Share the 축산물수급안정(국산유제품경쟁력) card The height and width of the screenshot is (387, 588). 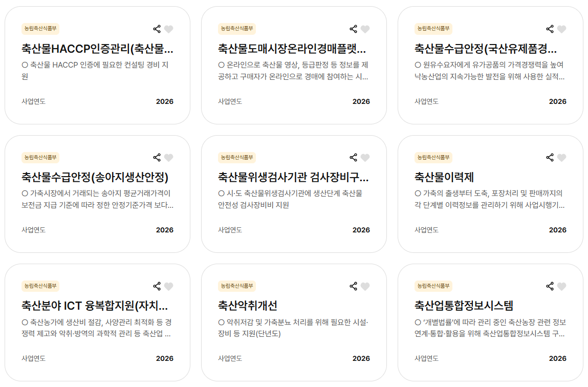pos(550,29)
